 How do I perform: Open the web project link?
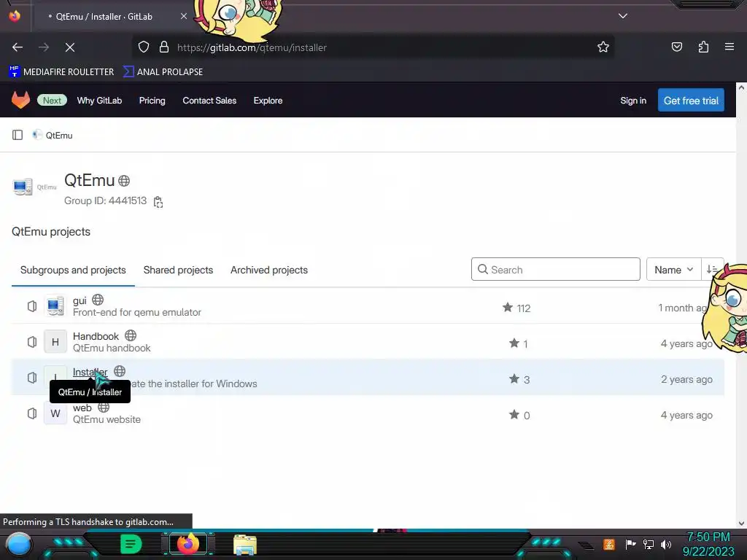tap(82, 408)
